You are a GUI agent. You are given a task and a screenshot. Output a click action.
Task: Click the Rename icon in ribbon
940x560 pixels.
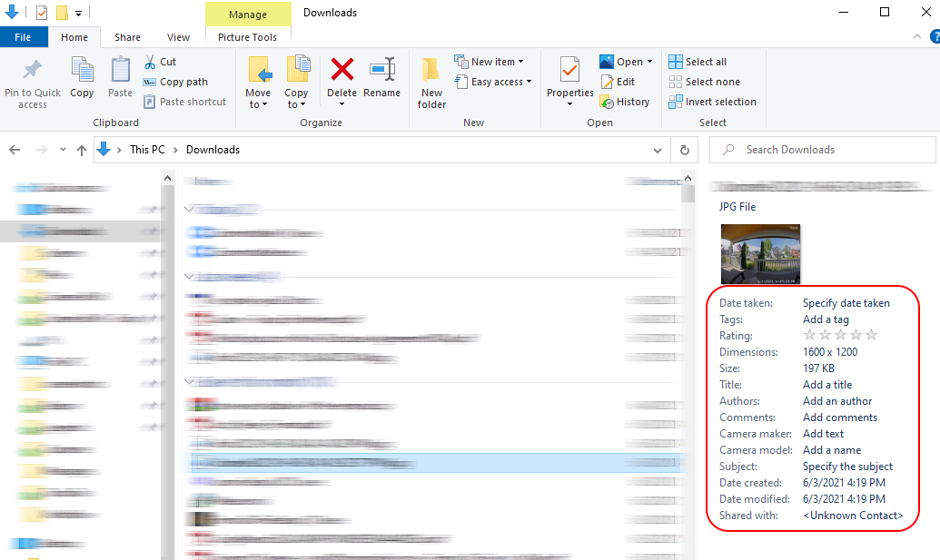(381, 70)
